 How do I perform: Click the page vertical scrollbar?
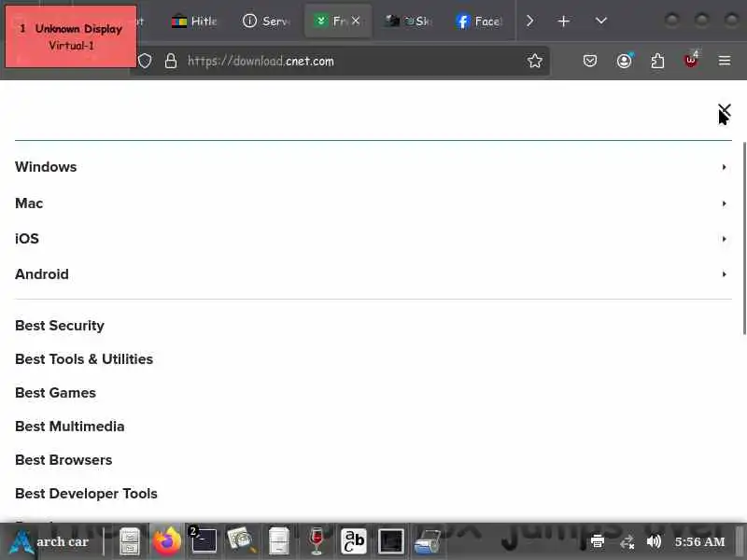(744, 238)
